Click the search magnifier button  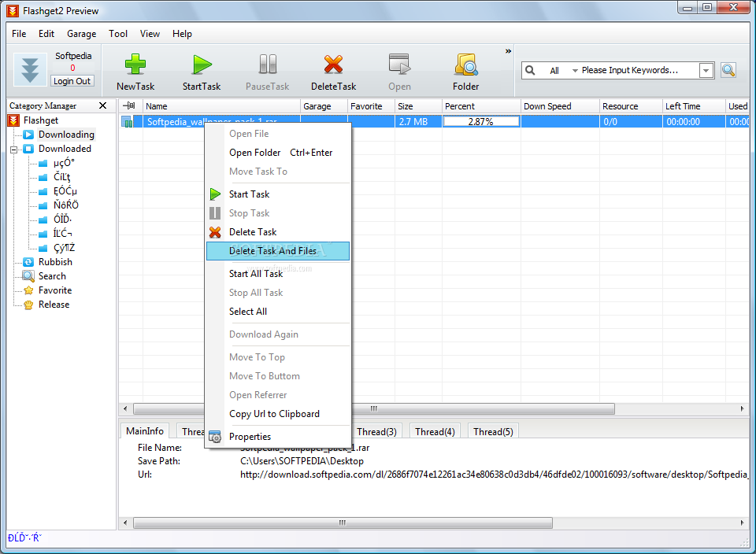[728, 70]
